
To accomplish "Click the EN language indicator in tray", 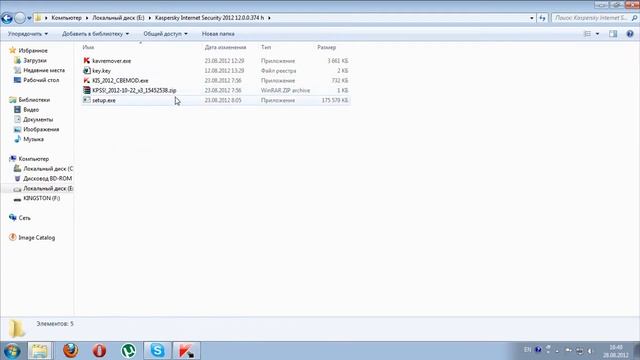I will [x=527, y=350].
